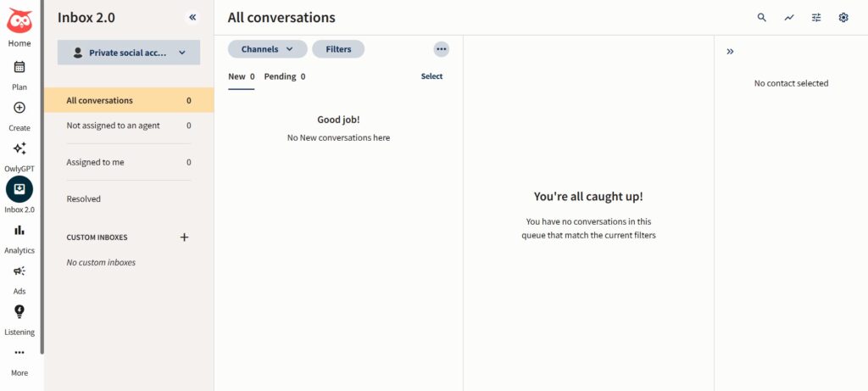This screenshot has height=391, width=868.
Task: Click the Home label in sidebar
Action: 19,44
